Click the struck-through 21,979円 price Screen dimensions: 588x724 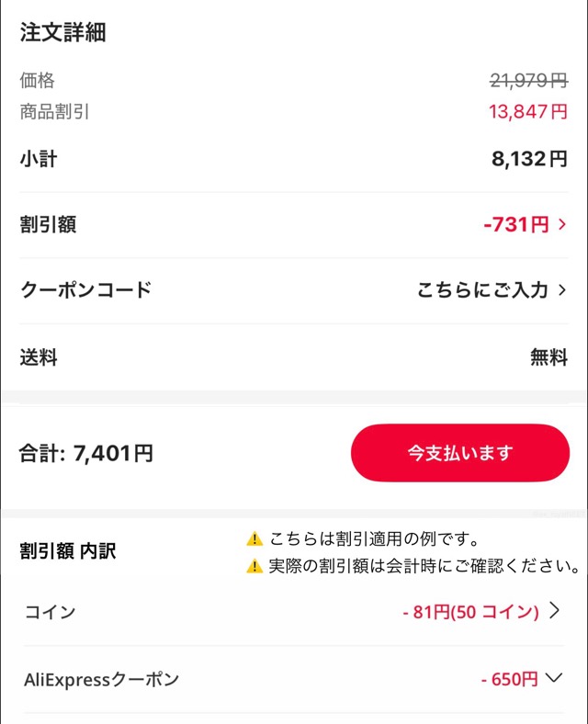528,81
